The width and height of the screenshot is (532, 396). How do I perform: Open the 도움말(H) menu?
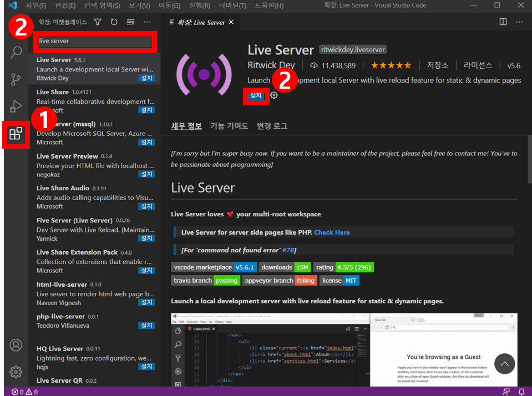pos(270,6)
